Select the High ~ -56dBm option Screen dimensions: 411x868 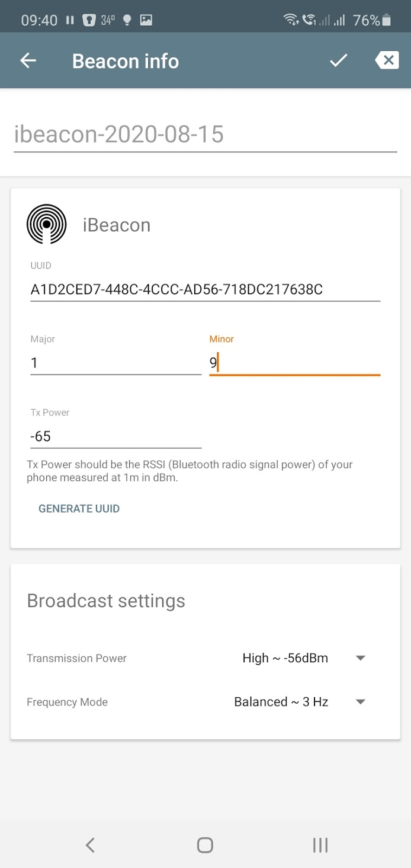point(285,658)
